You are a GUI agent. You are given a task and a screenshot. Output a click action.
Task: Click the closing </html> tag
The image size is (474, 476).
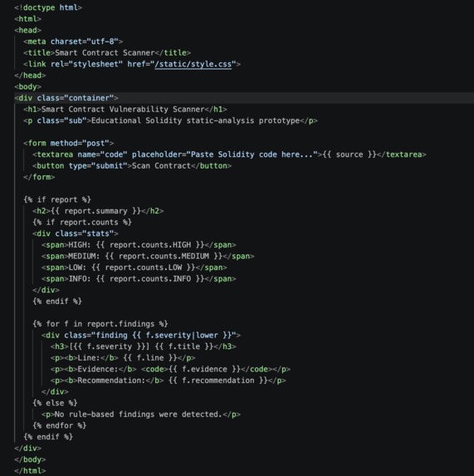click(30, 471)
